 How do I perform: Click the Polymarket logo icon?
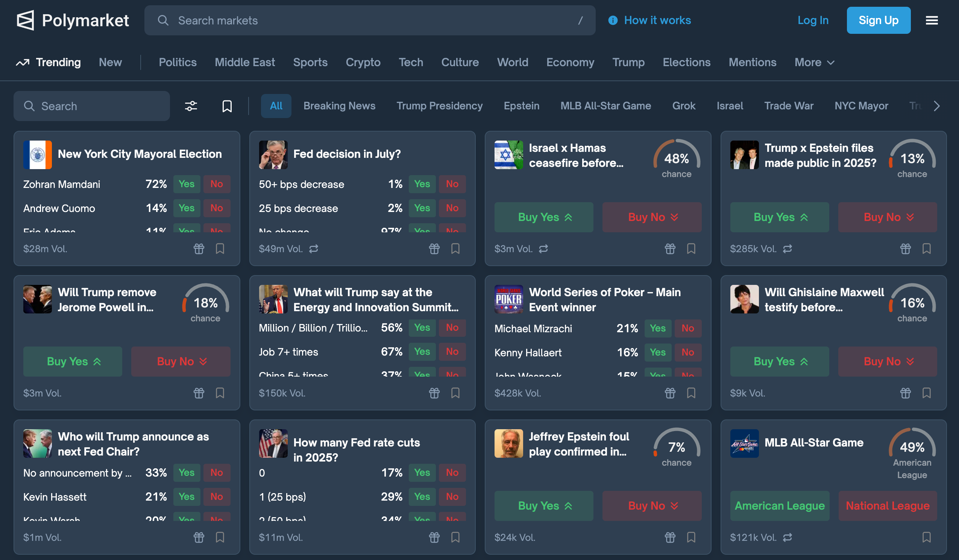click(26, 20)
